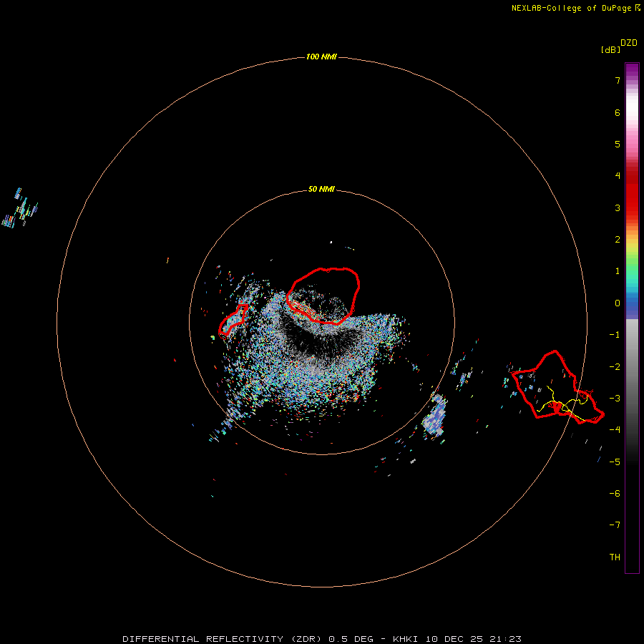
Task: Click the Differential Reflectivity ZDR title caption
Action: pos(321,639)
